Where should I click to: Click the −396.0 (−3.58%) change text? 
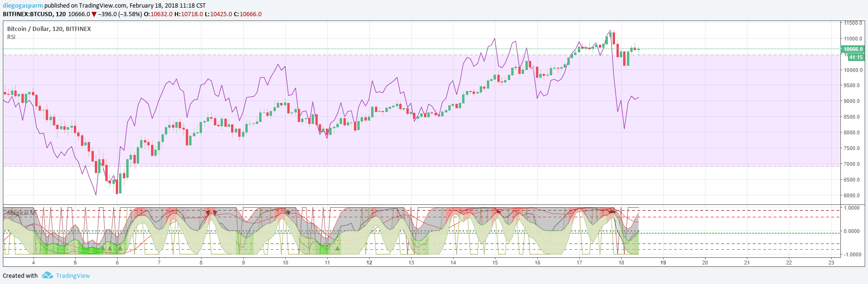click(120, 14)
